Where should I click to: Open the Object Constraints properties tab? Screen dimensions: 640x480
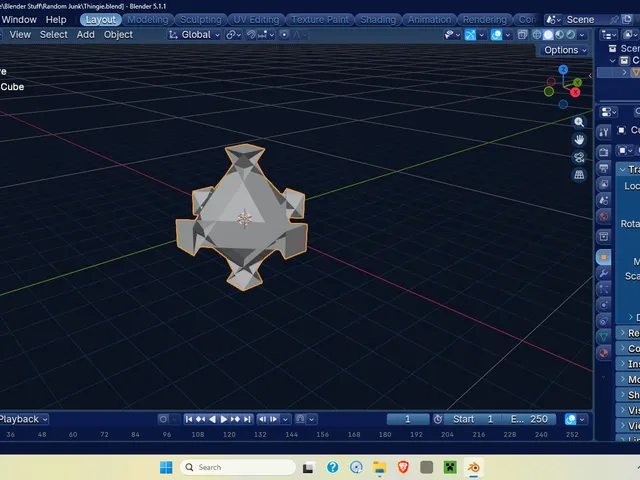[604, 320]
